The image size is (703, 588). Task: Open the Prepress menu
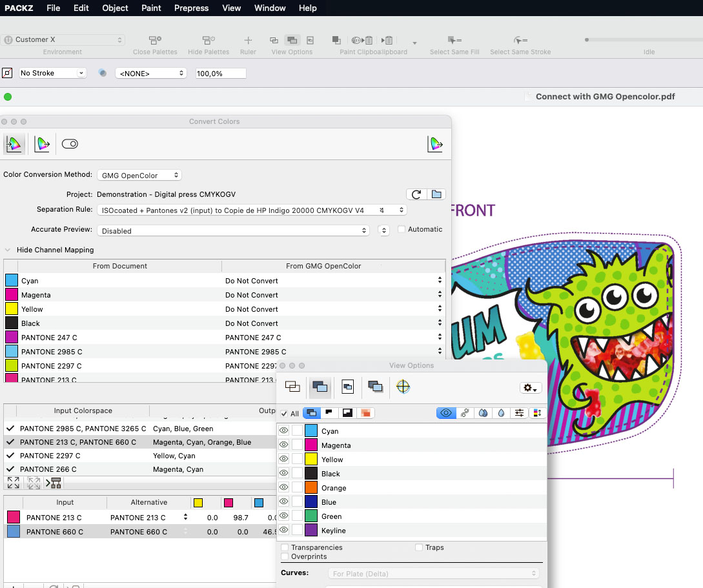192,8
